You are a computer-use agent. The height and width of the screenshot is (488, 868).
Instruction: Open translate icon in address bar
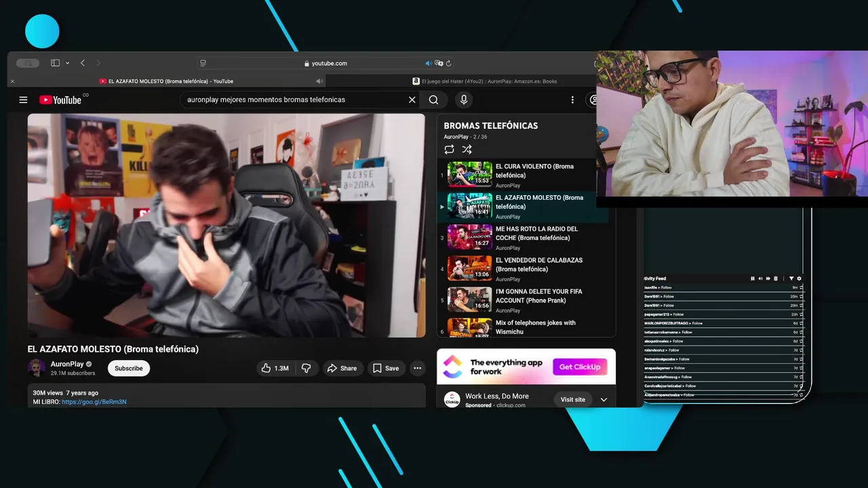[439, 63]
